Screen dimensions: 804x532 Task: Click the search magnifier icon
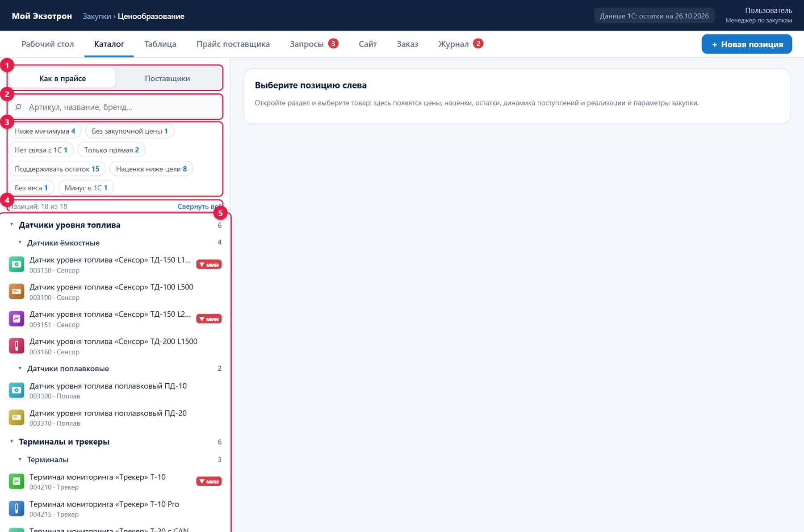18,107
